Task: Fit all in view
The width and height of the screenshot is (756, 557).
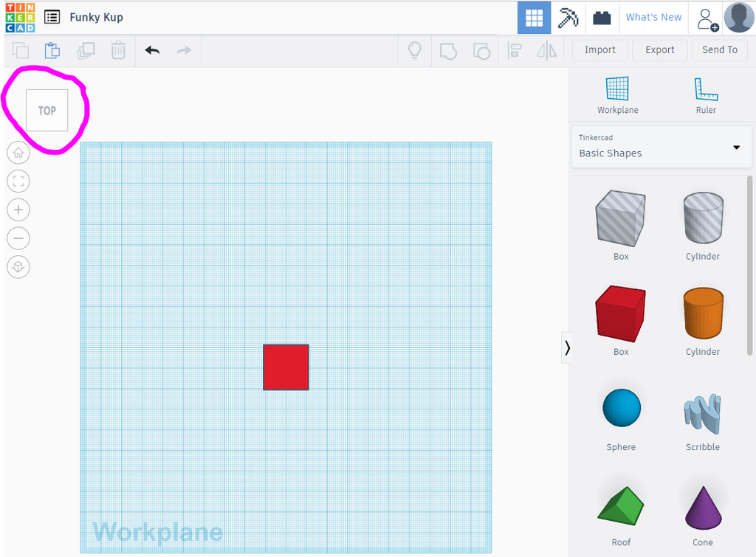Action: pyautogui.click(x=18, y=181)
